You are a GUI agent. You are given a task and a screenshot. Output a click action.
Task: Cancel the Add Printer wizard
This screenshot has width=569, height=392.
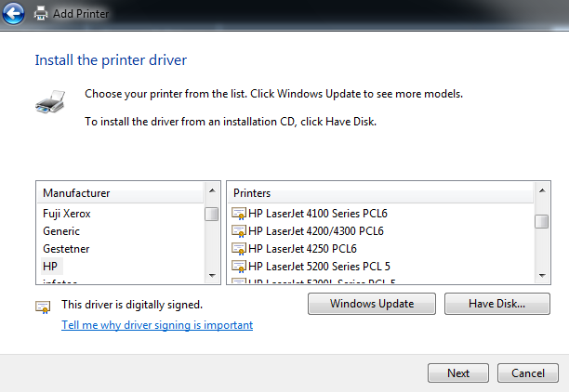(528, 373)
